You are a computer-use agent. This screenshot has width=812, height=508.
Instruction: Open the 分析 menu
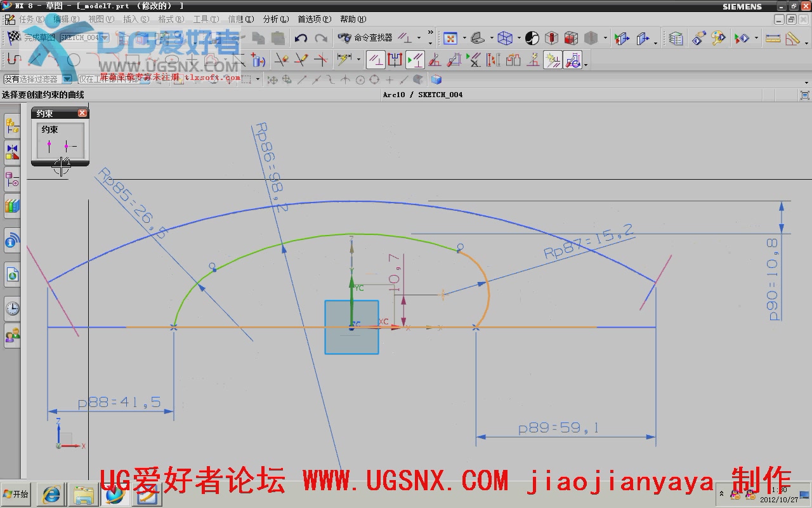pyautogui.click(x=275, y=19)
